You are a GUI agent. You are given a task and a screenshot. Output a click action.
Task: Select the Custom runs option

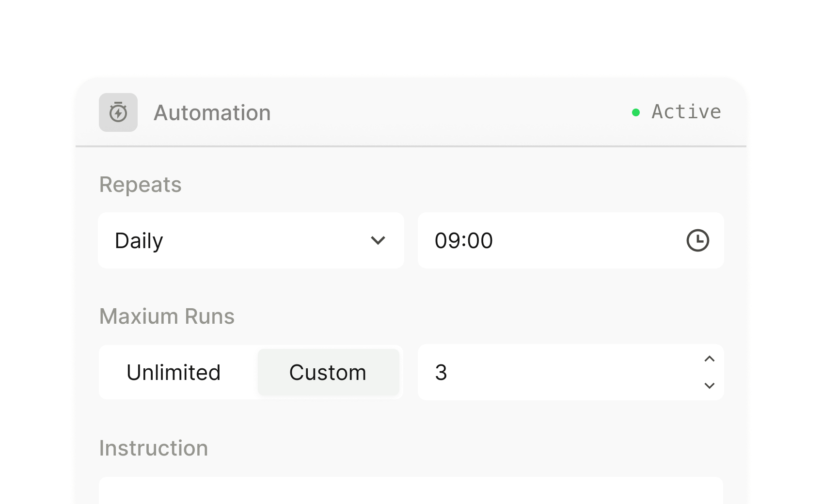coord(328,372)
